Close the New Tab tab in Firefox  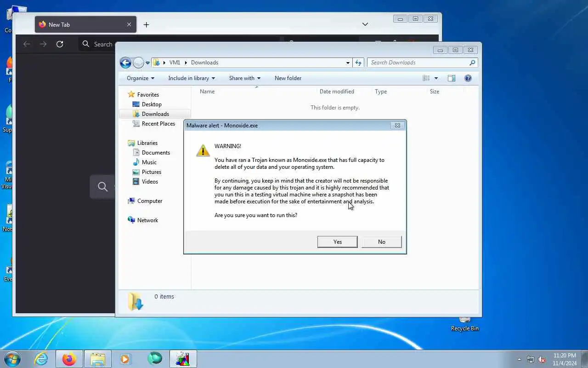(x=129, y=25)
